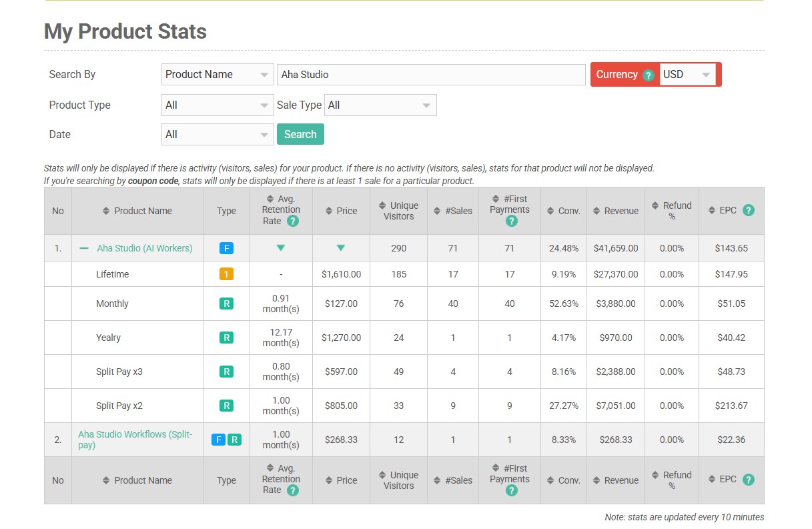Click help icon under top #First Payments header

coord(511,221)
